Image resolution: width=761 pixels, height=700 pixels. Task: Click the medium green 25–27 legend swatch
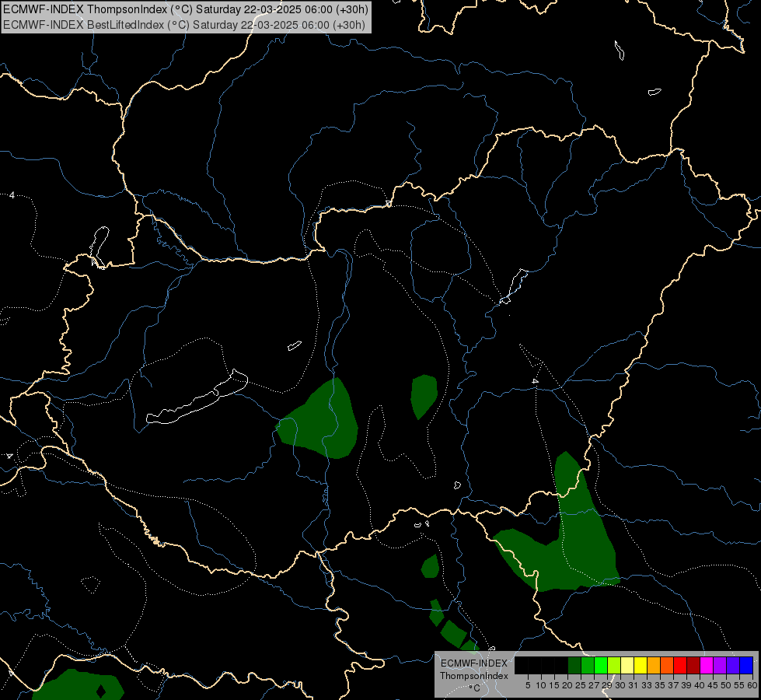pyautogui.click(x=588, y=665)
